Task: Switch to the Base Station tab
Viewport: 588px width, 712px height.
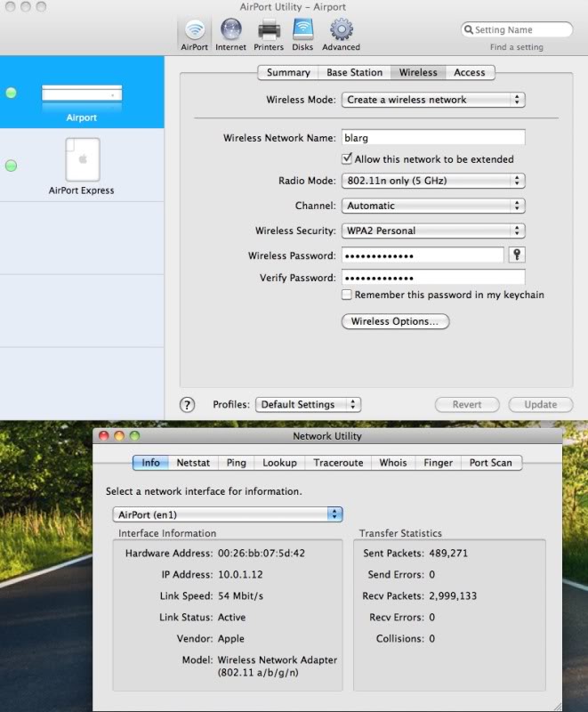Action: click(354, 73)
